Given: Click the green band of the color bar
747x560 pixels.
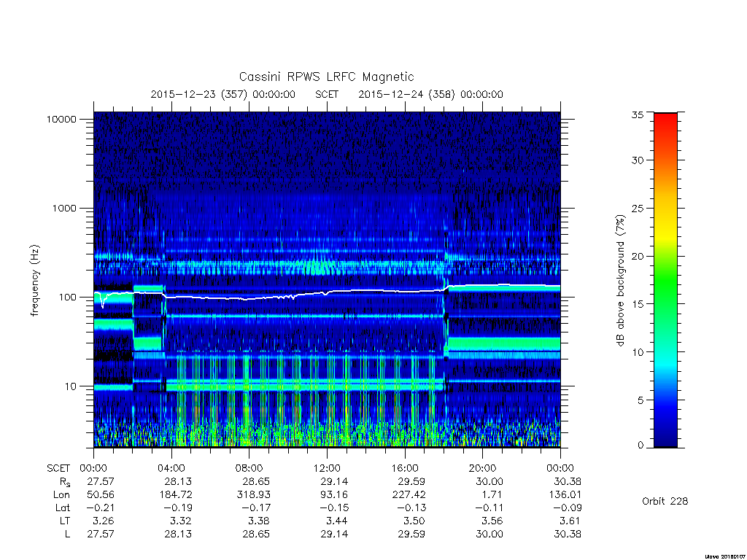Looking at the screenshot, I should tap(665, 281).
